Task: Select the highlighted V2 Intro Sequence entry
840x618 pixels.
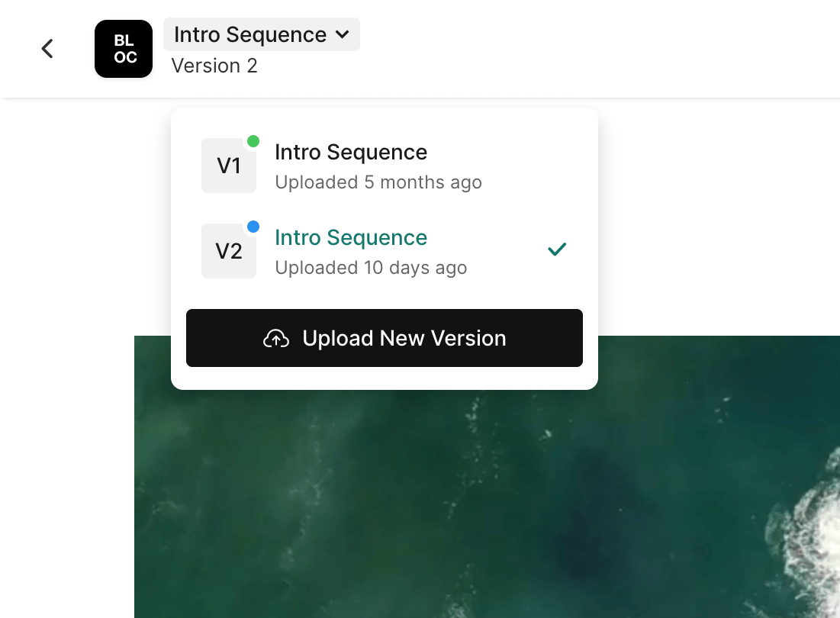Action: point(351,238)
